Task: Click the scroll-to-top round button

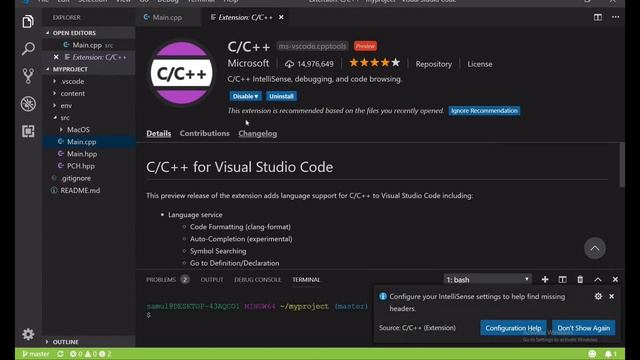Action: 595,248
